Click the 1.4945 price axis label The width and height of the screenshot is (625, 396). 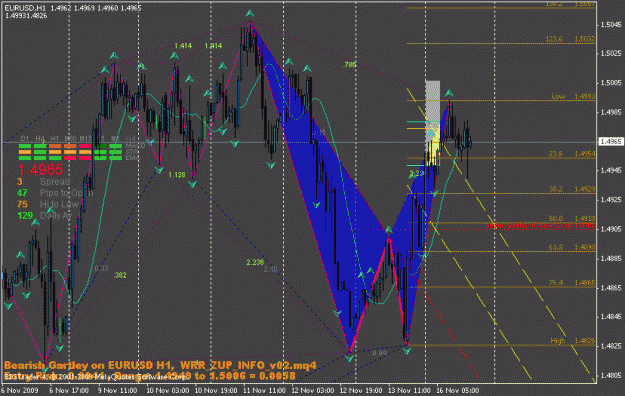pos(611,171)
